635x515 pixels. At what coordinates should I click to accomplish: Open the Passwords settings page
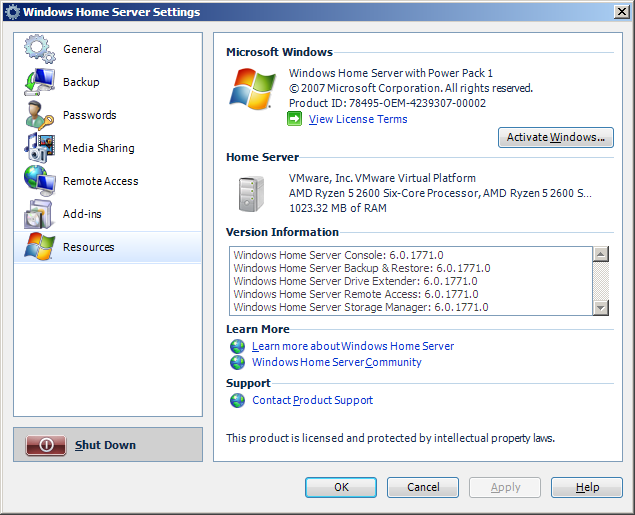point(89,115)
